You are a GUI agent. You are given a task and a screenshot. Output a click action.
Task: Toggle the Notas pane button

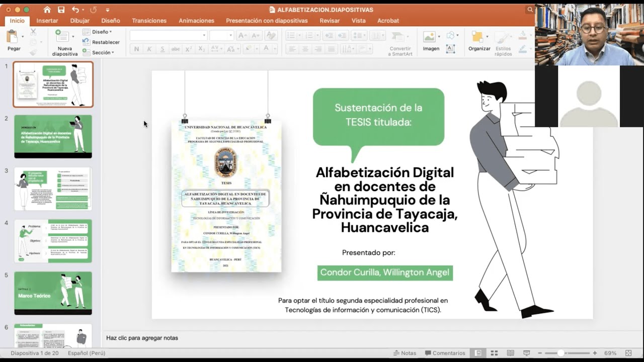point(405,353)
